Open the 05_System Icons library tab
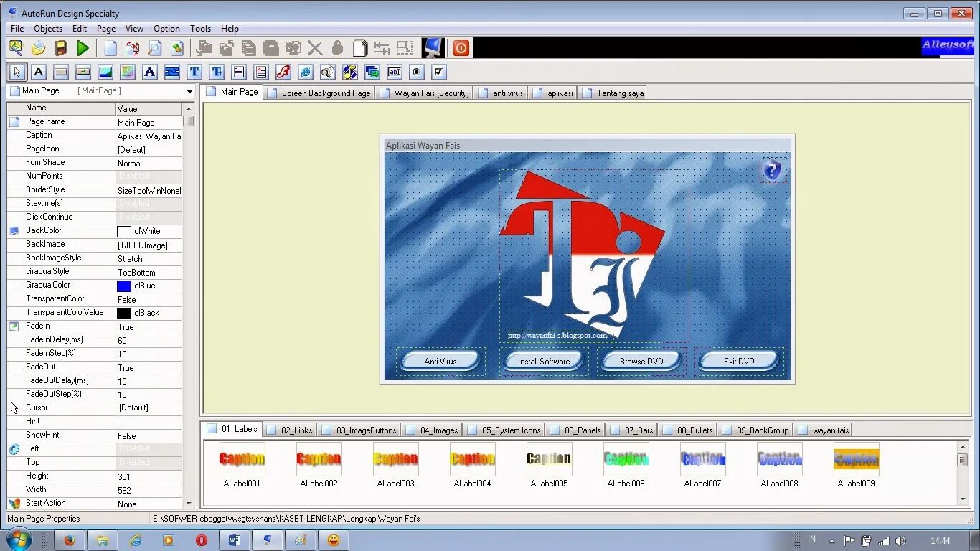The height and width of the screenshot is (551, 980). pos(504,430)
